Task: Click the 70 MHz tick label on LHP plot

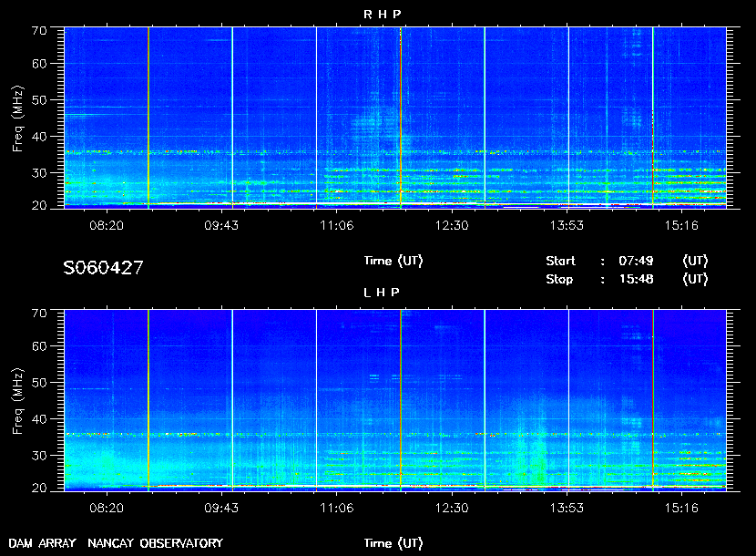Action: pyautogui.click(x=39, y=314)
